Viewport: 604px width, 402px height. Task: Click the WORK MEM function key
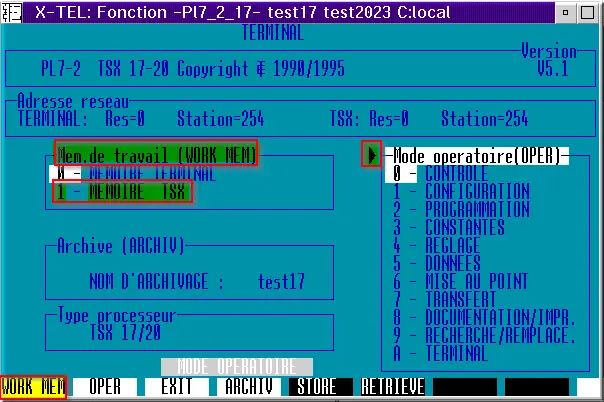pyautogui.click(x=33, y=387)
